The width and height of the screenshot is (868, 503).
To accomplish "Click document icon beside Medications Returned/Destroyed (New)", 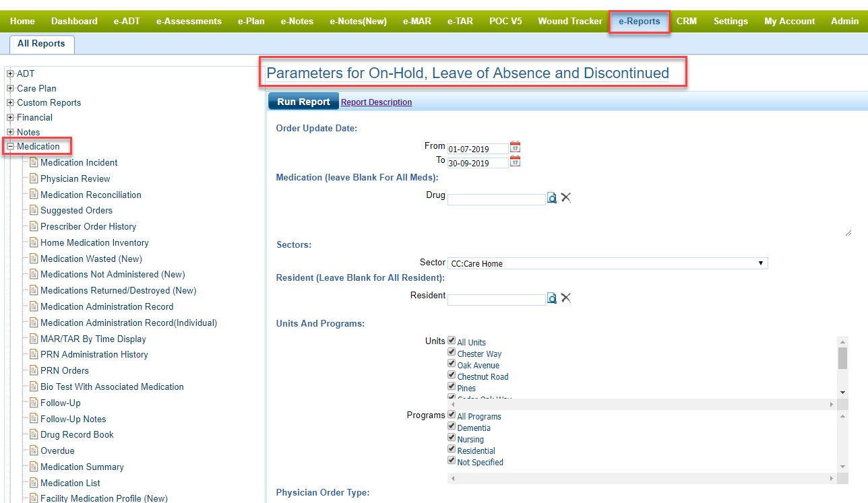I will (x=34, y=290).
